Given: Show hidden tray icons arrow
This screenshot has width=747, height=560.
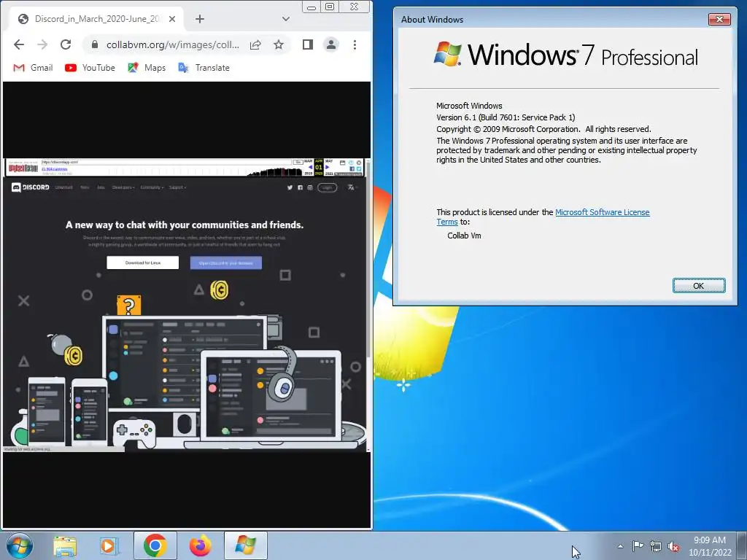Looking at the screenshot, I should 620,546.
